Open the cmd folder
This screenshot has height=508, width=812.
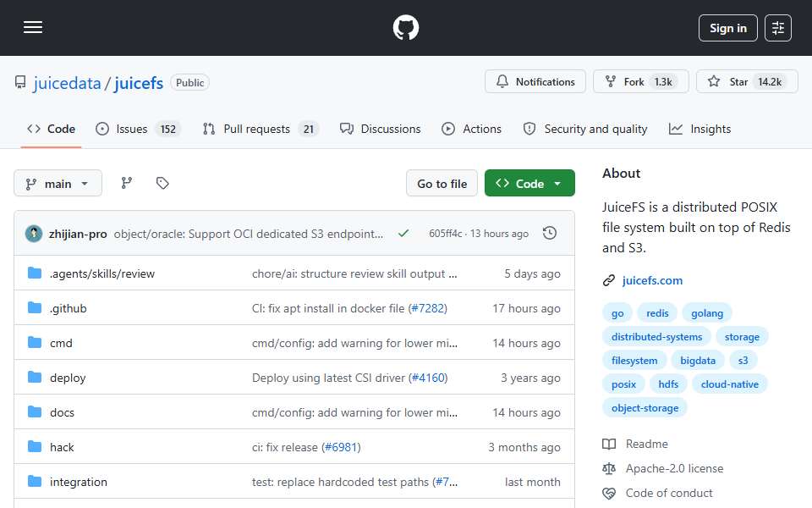pos(61,343)
